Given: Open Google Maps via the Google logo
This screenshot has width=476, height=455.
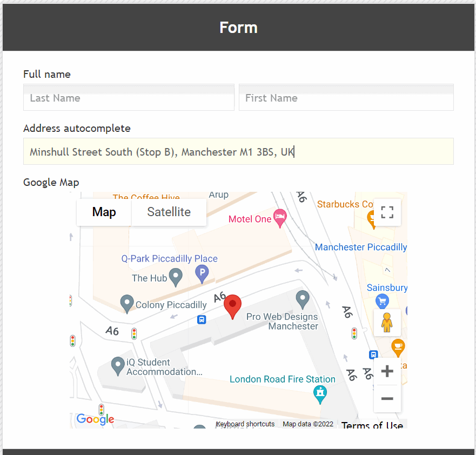Looking at the screenshot, I should [95, 419].
